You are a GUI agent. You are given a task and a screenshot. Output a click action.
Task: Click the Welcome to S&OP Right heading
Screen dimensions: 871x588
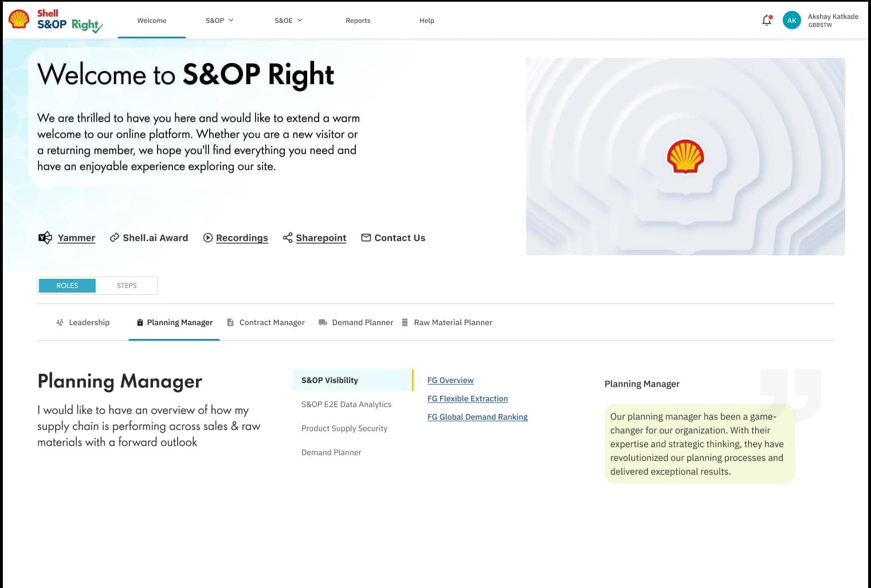click(186, 75)
